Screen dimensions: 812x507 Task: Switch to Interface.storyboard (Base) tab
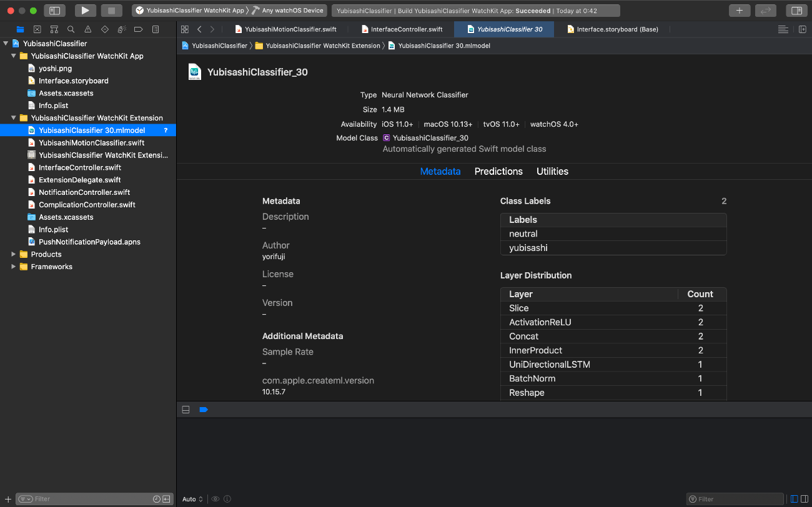point(613,29)
